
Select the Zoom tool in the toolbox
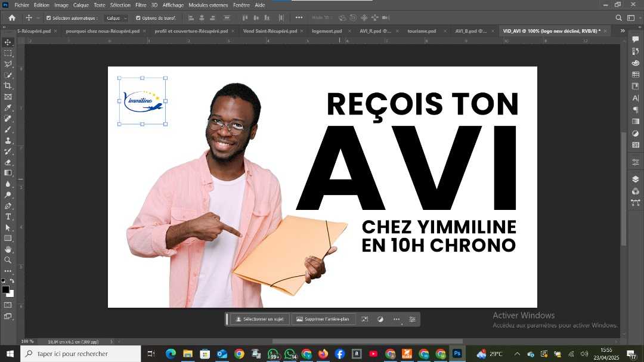[x=8, y=260]
